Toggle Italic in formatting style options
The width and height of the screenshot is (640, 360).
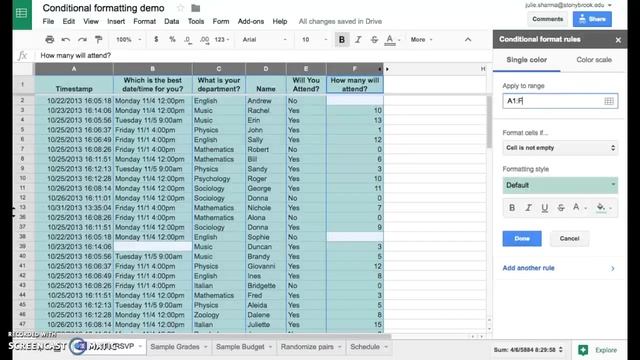pos(528,208)
